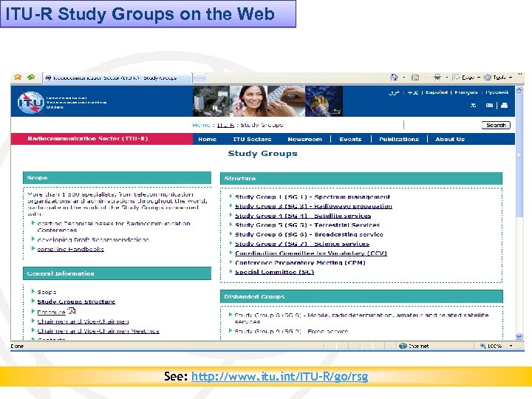Click the ITU-R breadcrumb link
This screenshot has height=399, width=532.
point(225,125)
